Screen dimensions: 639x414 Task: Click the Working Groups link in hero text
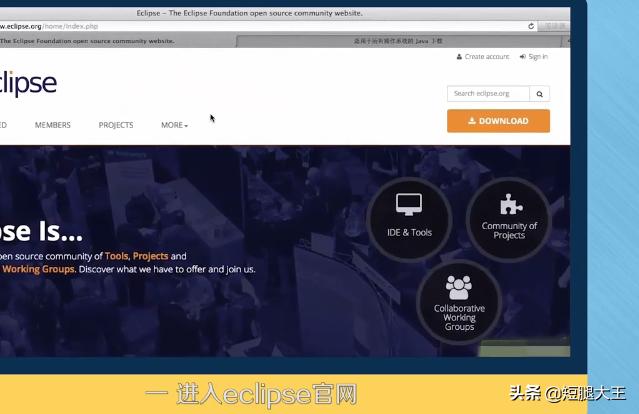(39, 269)
